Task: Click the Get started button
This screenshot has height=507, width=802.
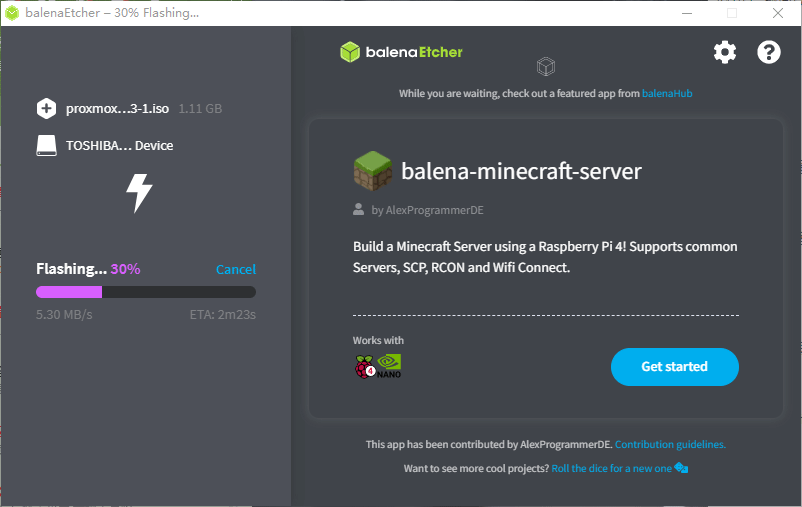Action: point(675,367)
